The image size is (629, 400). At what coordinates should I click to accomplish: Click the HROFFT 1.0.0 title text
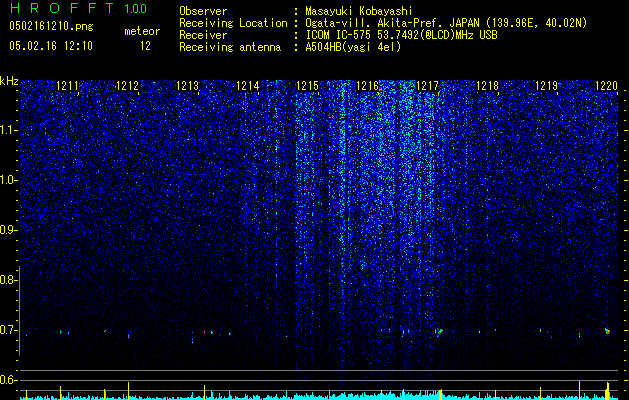click(x=78, y=8)
